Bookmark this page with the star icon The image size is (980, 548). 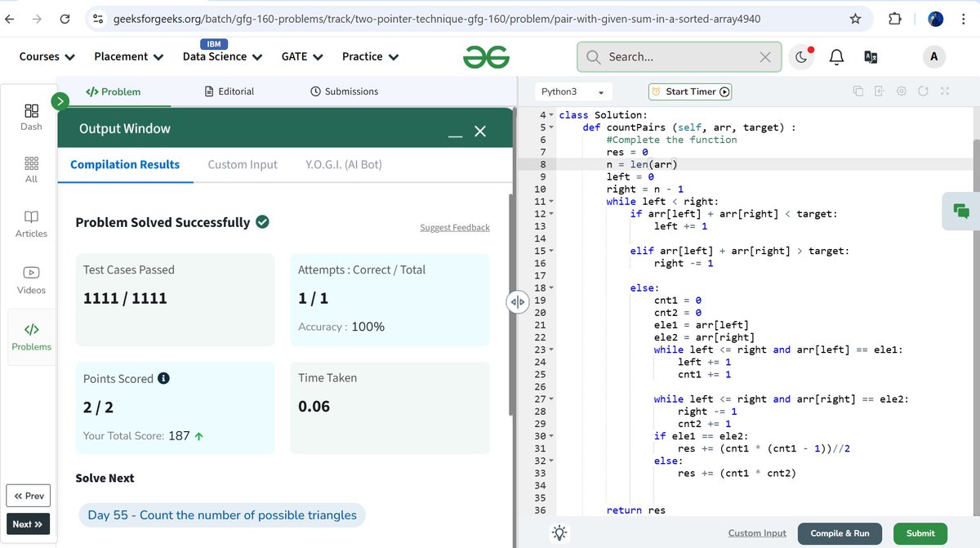855,19
